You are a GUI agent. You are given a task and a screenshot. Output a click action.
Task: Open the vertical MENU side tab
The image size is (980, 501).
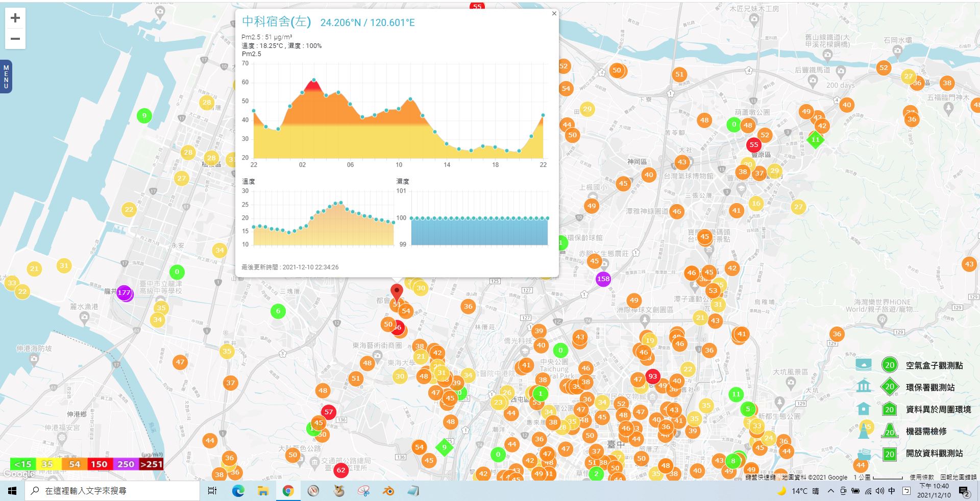pos(6,77)
